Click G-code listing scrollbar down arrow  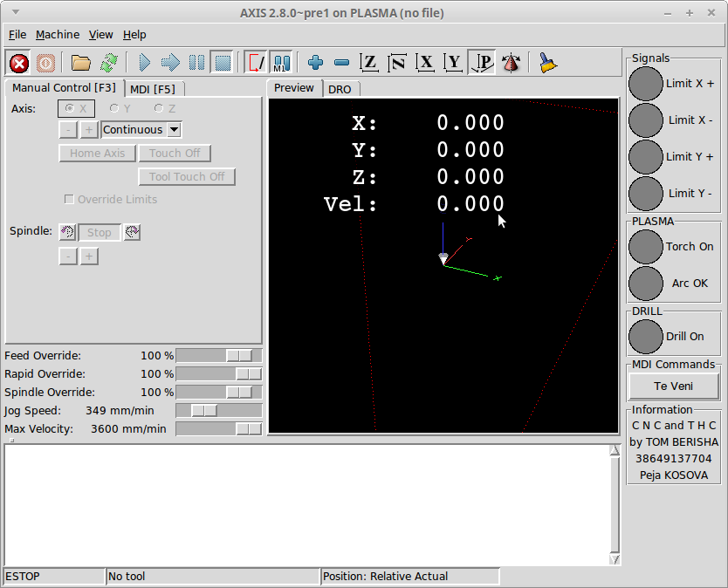coord(615,560)
